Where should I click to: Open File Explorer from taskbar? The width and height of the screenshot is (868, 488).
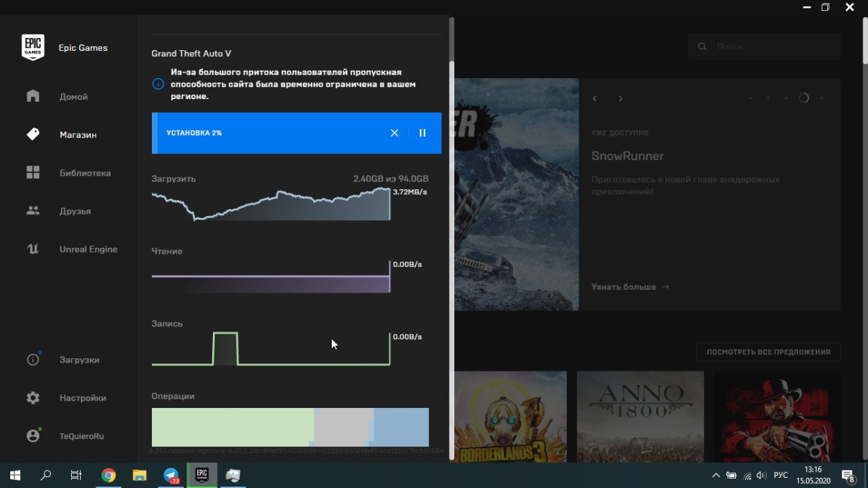pyautogui.click(x=139, y=475)
